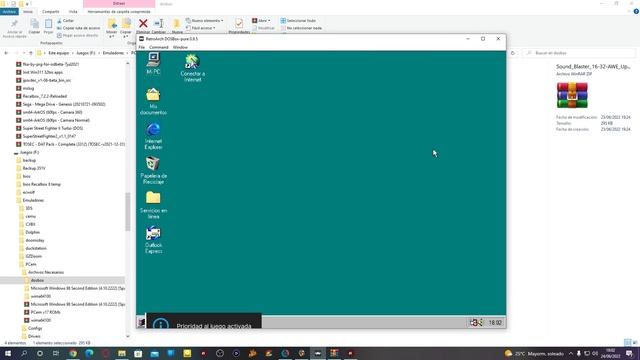The height and width of the screenshot is (360, 640).
Task: Launch Internet Explorer desktop icon
Action: [x=153, y=136]
